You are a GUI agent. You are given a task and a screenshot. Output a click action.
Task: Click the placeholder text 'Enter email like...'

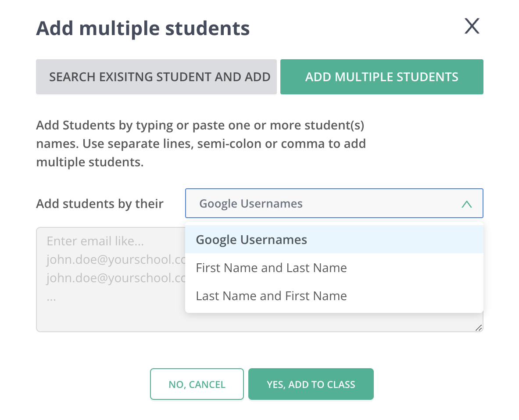pyautogui.click(x=95, y=241)
